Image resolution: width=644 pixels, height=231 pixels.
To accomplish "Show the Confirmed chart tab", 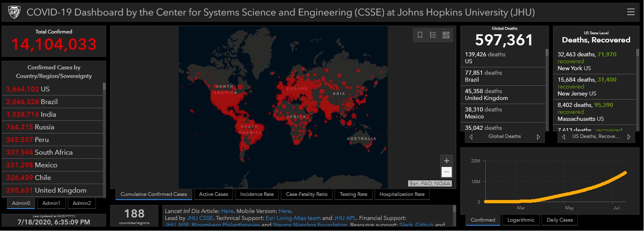I will click(x=483, y=220).
